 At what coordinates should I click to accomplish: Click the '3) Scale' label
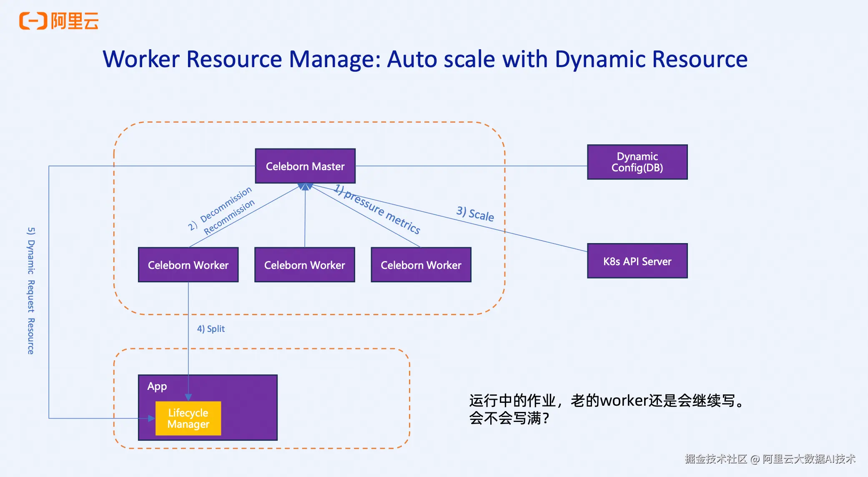pyautogui.click(x=475, y=213)
